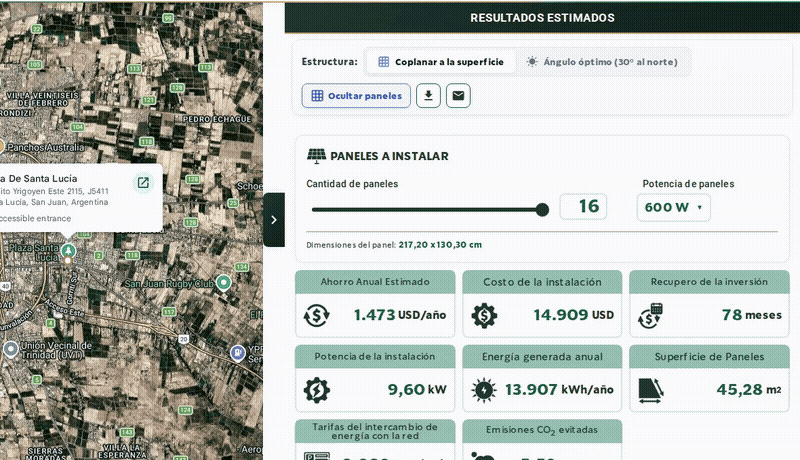Click the Tarifas del intercambio de energía header

(375, 431)
